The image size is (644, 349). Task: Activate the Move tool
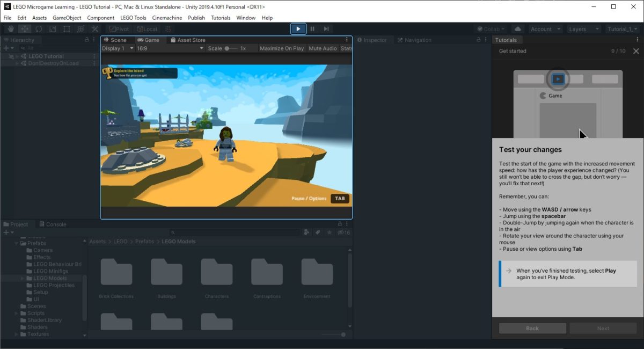pos(24,29)
